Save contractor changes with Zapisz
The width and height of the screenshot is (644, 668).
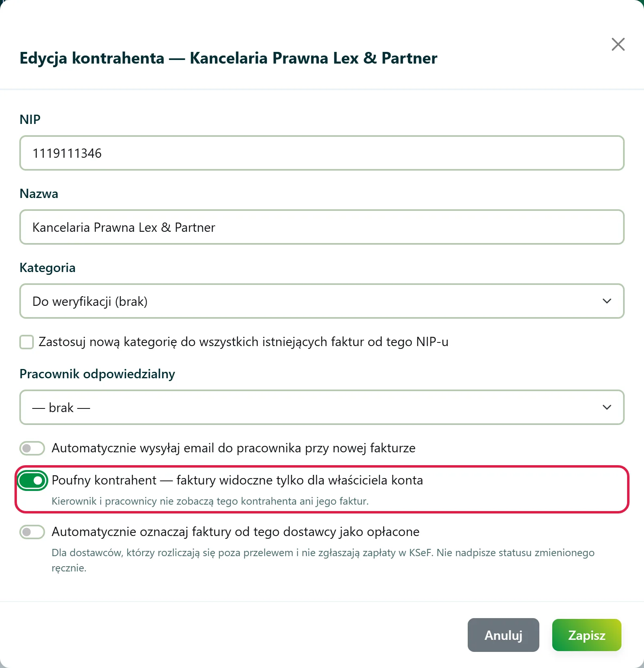coord(587,635)
